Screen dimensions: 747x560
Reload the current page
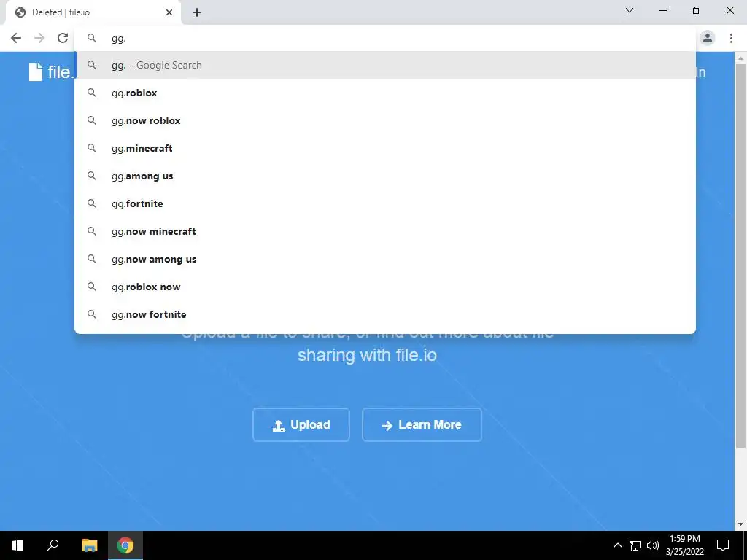63,38
